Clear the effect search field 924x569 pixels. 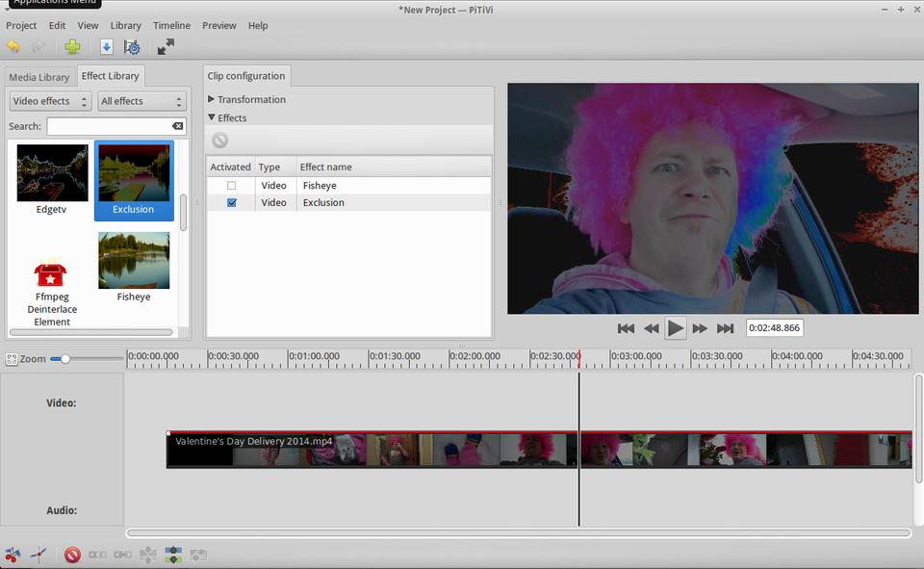[x=177, y=126]
